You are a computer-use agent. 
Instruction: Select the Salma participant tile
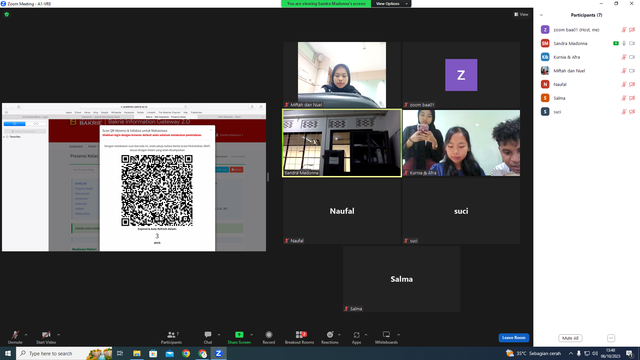pyautogui.click(x=402, y=279)
